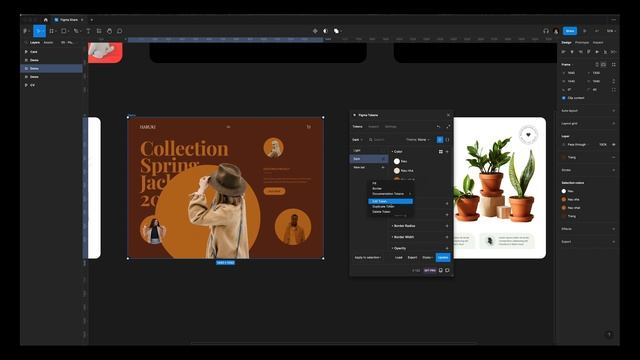Screen dimensions: 640x360
Task: Switch to Assets tab in left panel
Action: 48,42
